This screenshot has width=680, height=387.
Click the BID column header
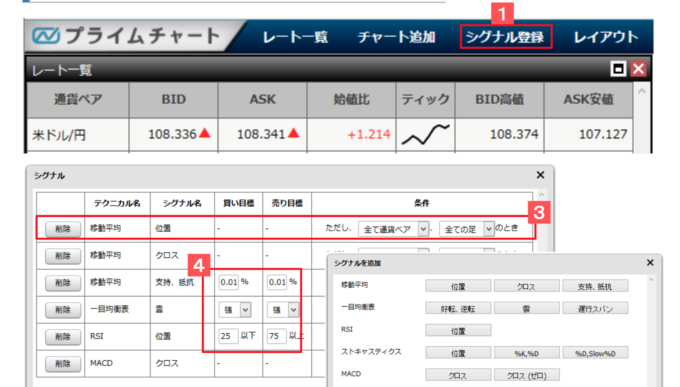pyautogui.click(x=173, y=100)
